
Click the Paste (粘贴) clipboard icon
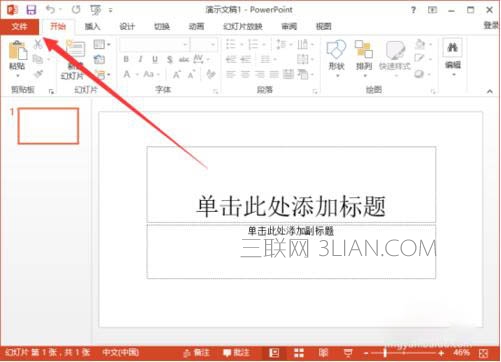click(17, 50)
